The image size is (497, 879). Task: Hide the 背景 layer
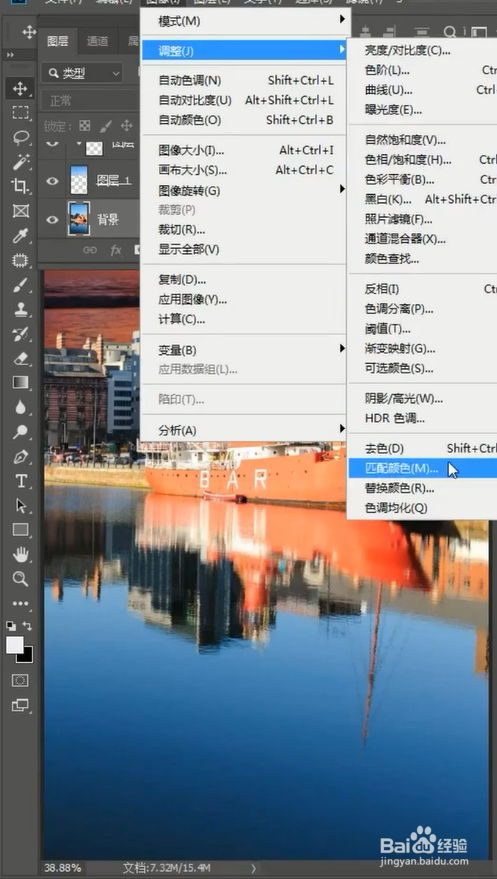tap(52, 219)
